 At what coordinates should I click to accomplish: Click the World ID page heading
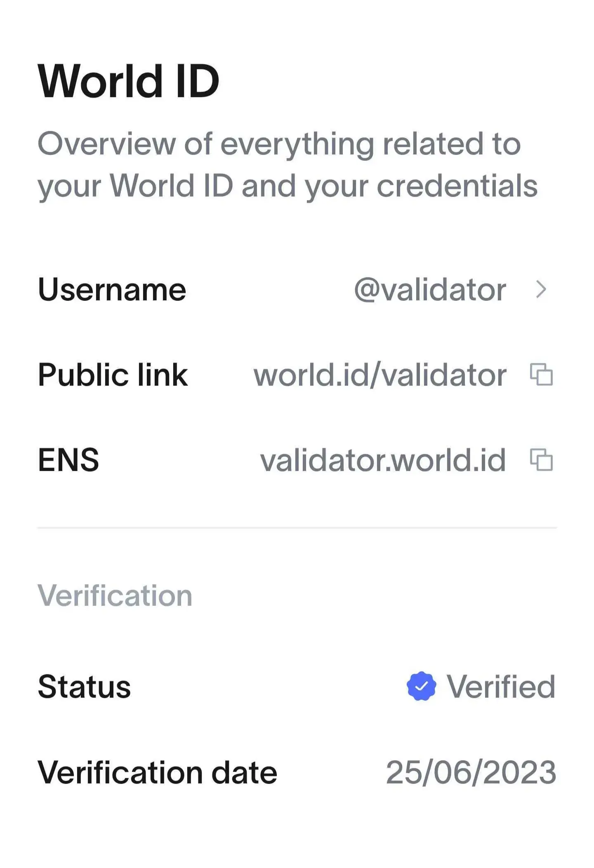[x=128, y=81]
